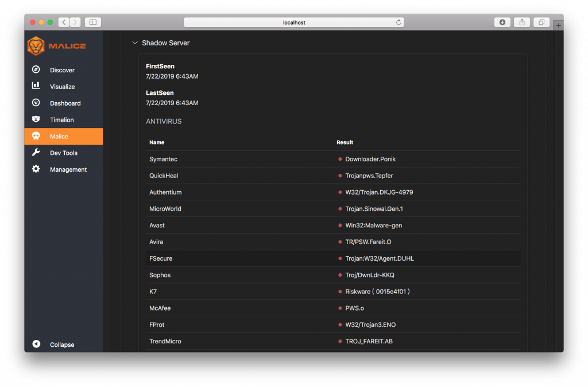Toggle the Safari sidebar button
The image size is (588, 387).
coord(93,22)
